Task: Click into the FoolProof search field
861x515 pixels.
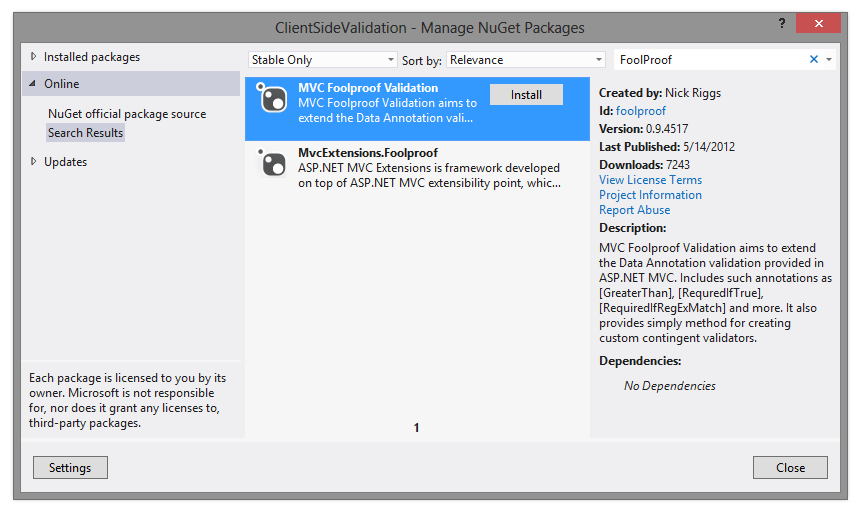Action: tap(708, 60)
